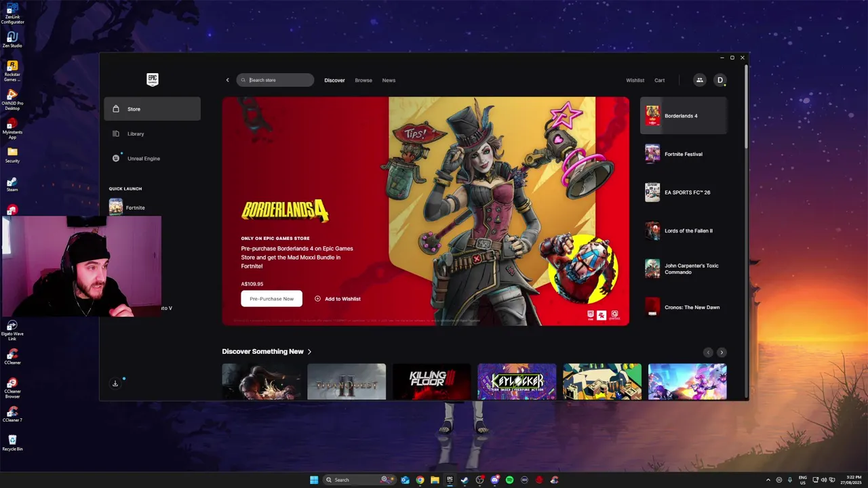Screen dimensions: 868x488
Task: Open Zen Studio desktop shortcut
Action: click(12, 39)
